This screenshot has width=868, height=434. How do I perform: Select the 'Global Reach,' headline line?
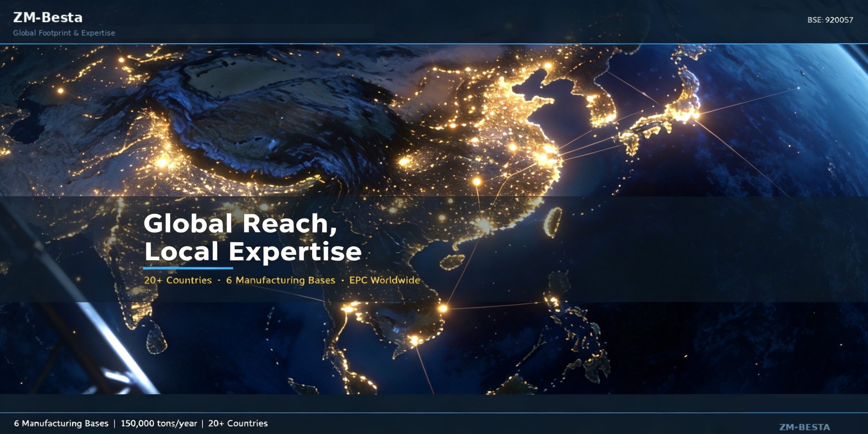240,224
